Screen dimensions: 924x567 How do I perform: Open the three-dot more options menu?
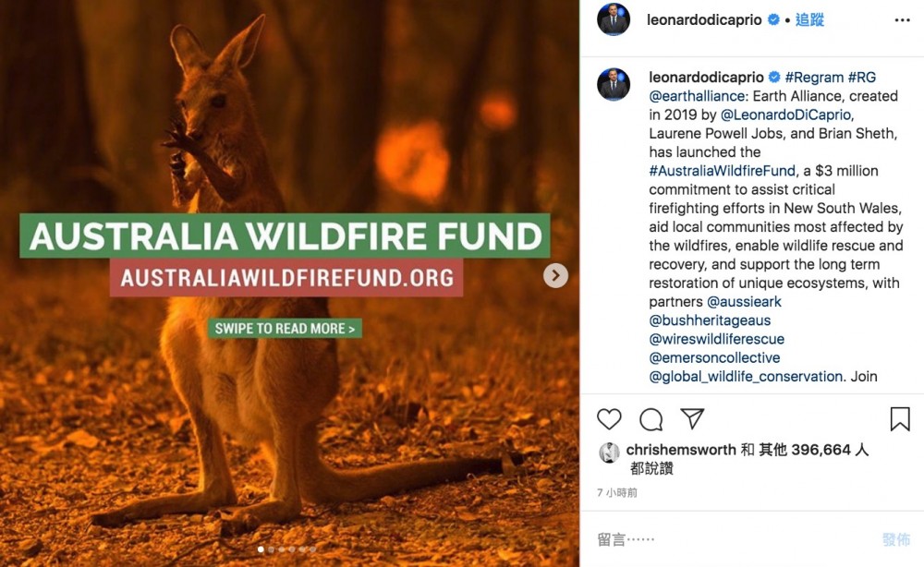coord(902,19)
